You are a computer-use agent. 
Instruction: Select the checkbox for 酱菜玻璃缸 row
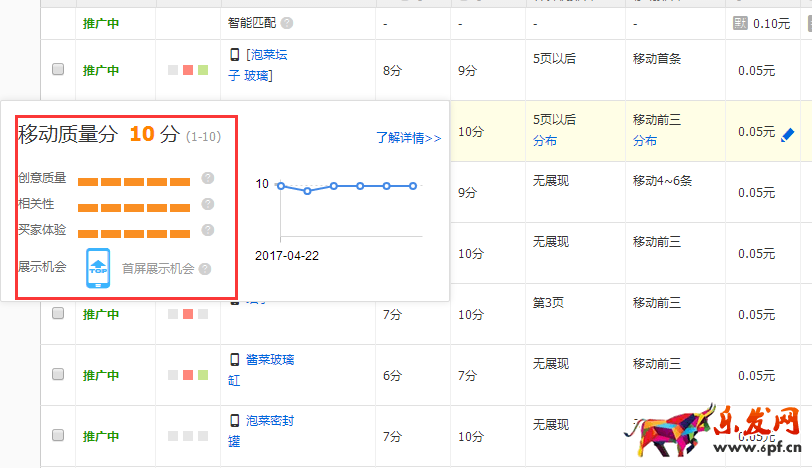[x=58, y=375]
